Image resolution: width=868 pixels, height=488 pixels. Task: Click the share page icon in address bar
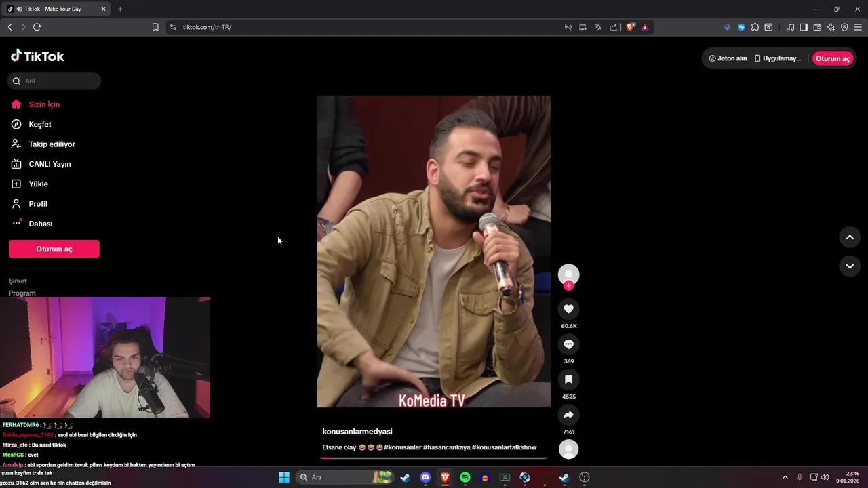614,27
